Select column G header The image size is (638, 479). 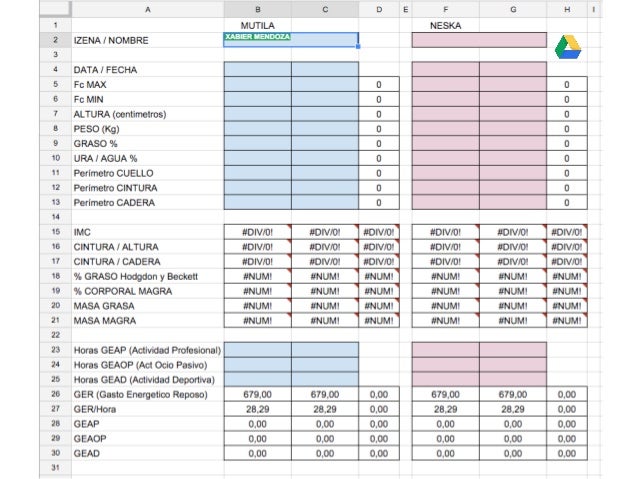[513, 9]
